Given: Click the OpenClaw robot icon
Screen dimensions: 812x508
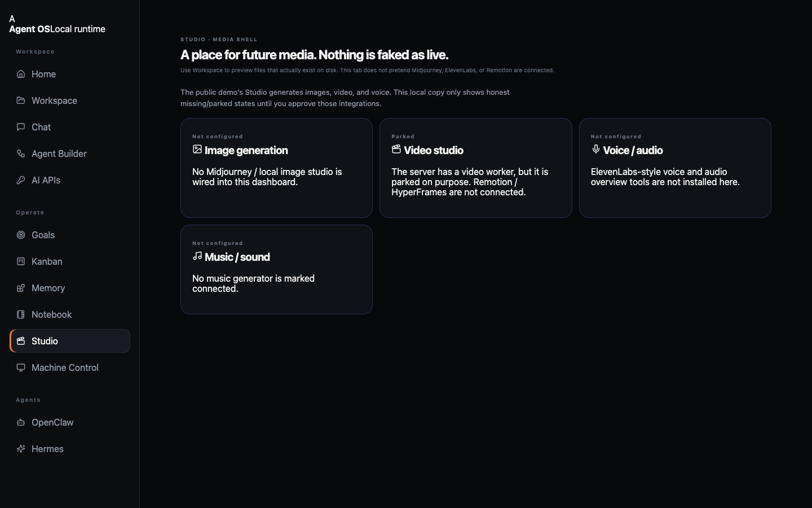Looking at the screenshot, I should tap(21, 422).
